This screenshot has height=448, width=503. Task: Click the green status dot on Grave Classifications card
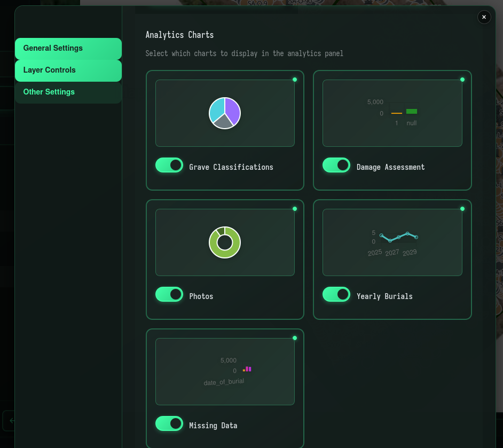(x=295, y=79)
